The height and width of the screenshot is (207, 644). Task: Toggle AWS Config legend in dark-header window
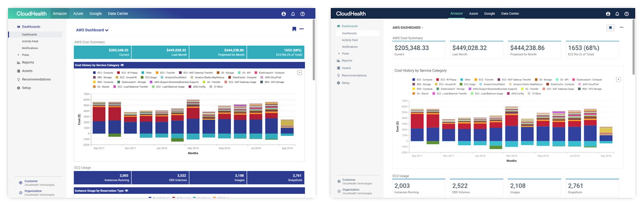515,94
